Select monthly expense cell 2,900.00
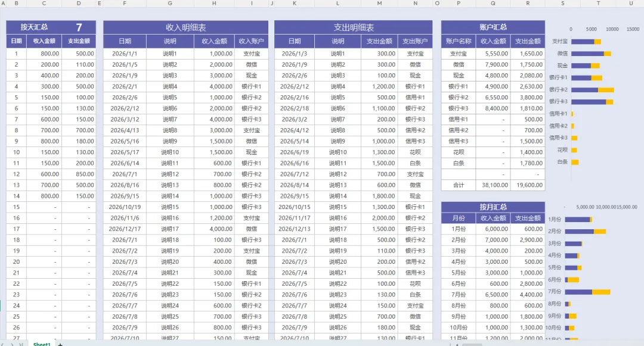This screenshot has height=346, width=644. (x=528, y=240)
